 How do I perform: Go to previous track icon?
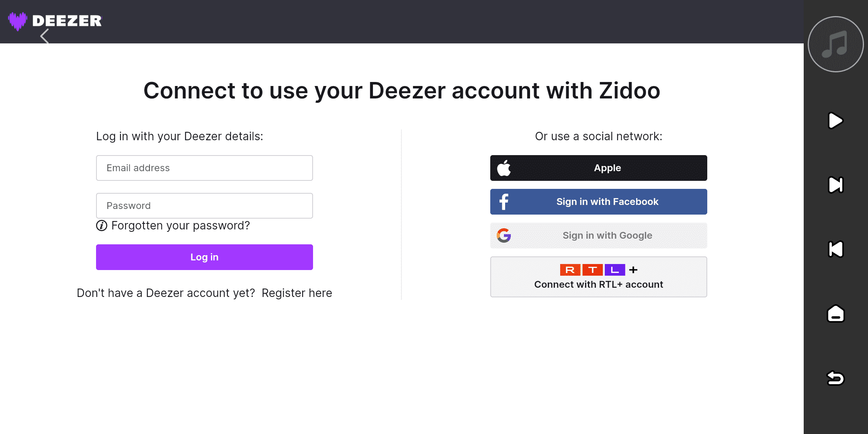[835, 249]
